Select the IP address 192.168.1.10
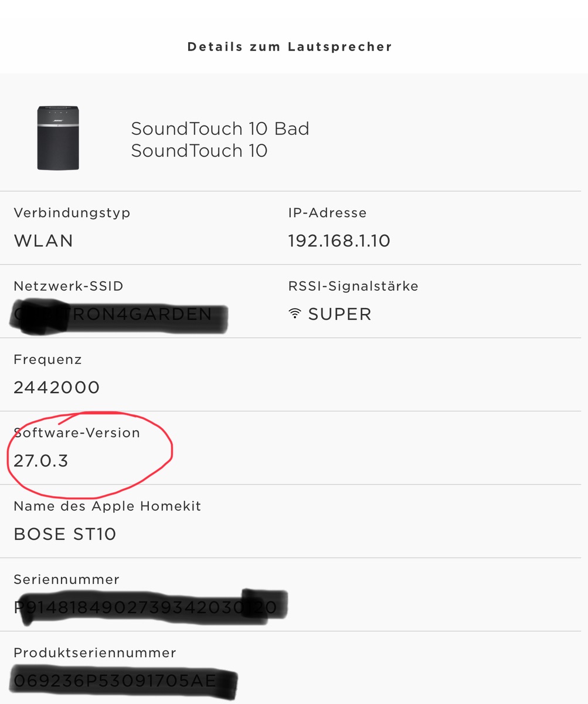The image size is (588, 704). click(339, 241)
